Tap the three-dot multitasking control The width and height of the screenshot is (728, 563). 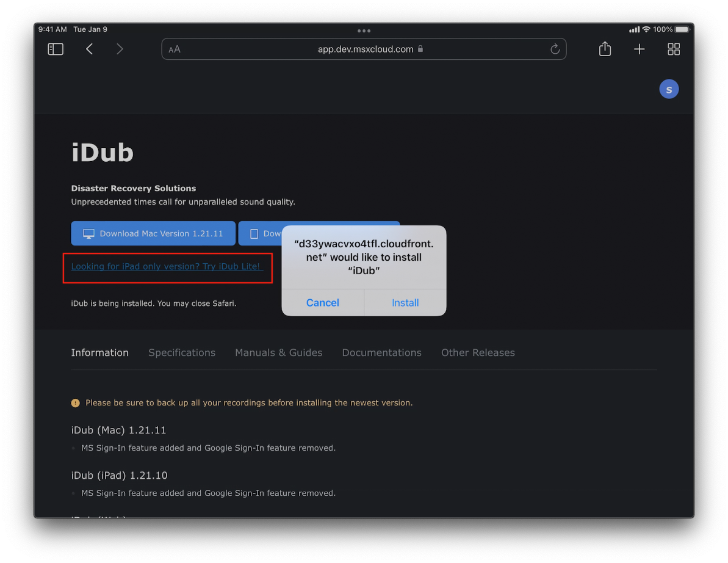point(364,31)
